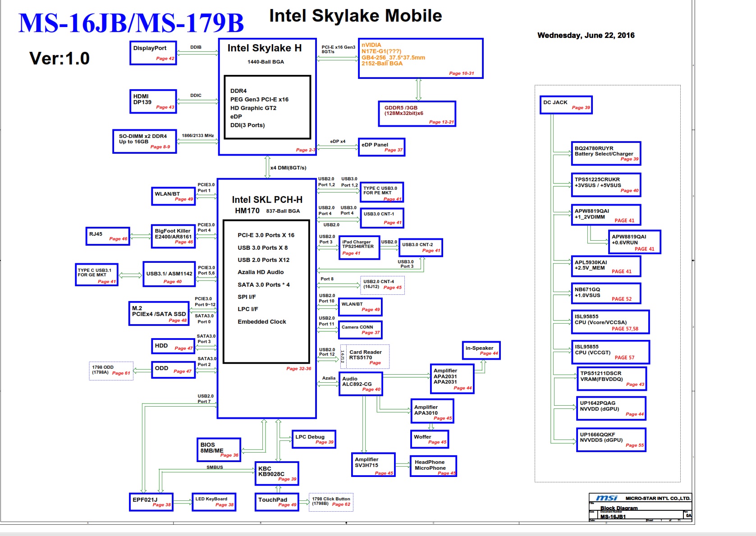Select the UP1642PQAG NVVDD (dGPU) block
The width and height of the screenshot is (756, 536).
click(611, 408)
